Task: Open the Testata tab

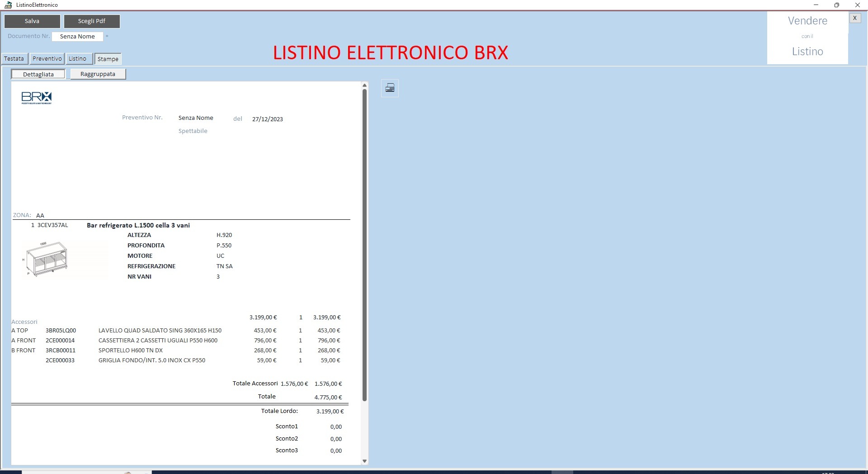Action: coord(14,59)
